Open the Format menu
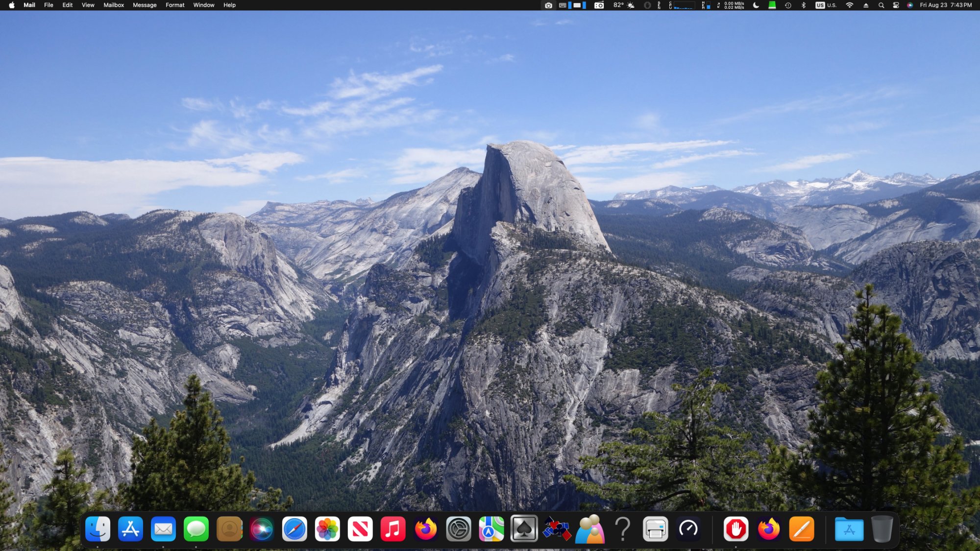 [175, 5]
